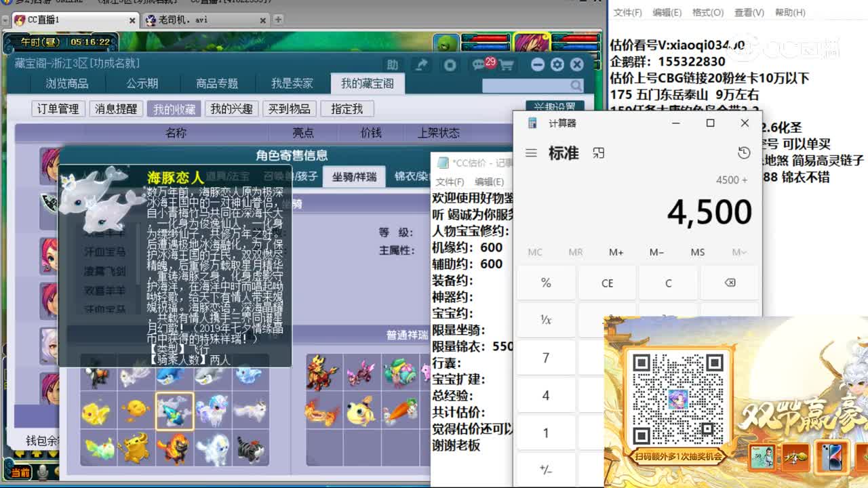Close the CC直播1 browser tab

point(132,20)
